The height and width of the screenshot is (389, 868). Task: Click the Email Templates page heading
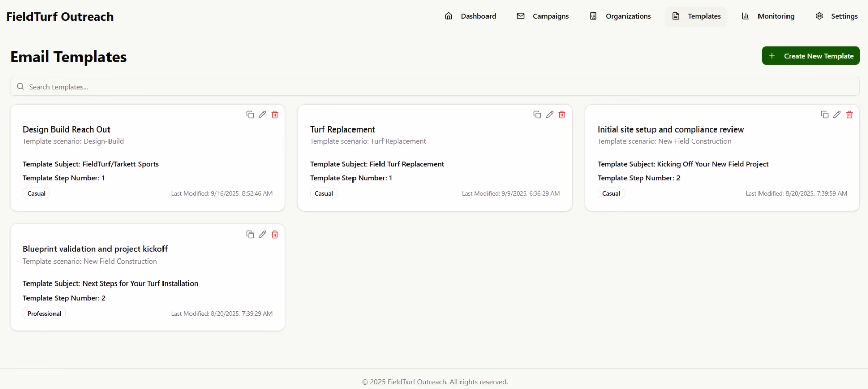point(69,57)
